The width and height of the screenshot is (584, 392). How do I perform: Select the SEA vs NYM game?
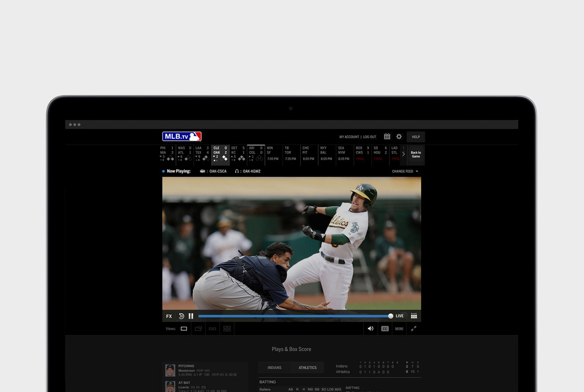pos(345,153)
